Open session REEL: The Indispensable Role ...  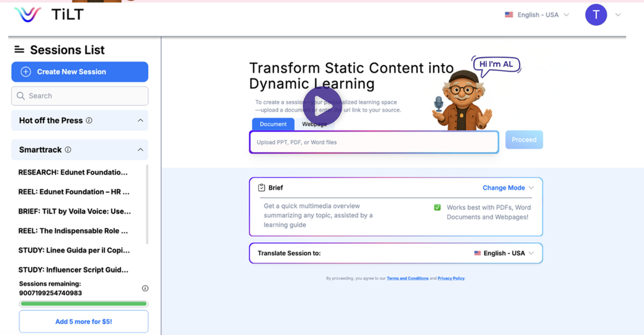click(x=73, y=230)
